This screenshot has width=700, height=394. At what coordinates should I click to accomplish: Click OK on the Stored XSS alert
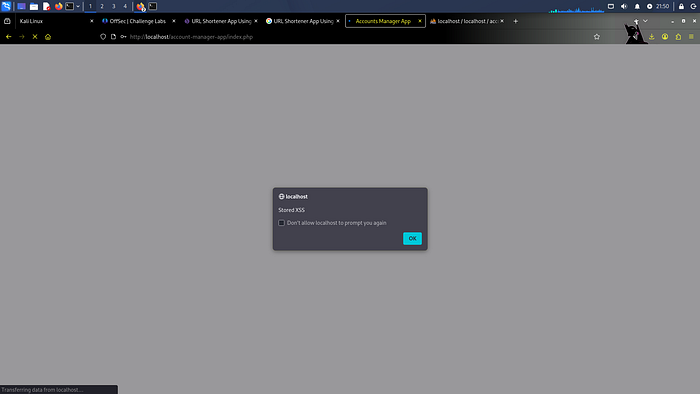coord(412,238)
